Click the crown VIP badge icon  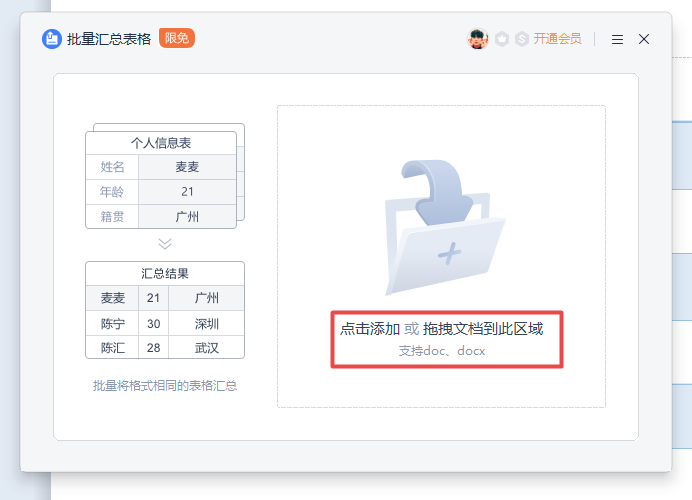click(x=502, y=39)
